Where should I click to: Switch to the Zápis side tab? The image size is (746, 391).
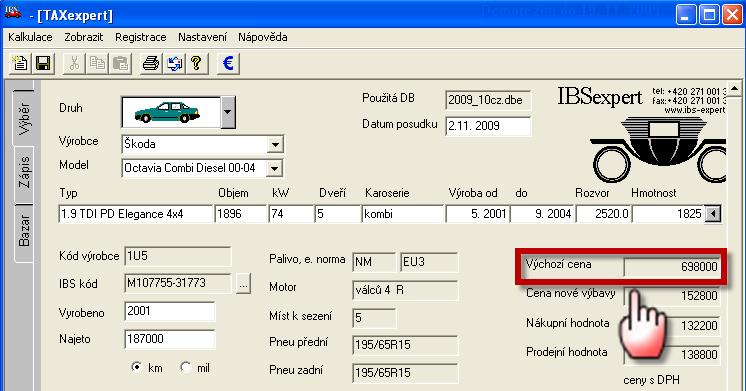tap(24, 174)
